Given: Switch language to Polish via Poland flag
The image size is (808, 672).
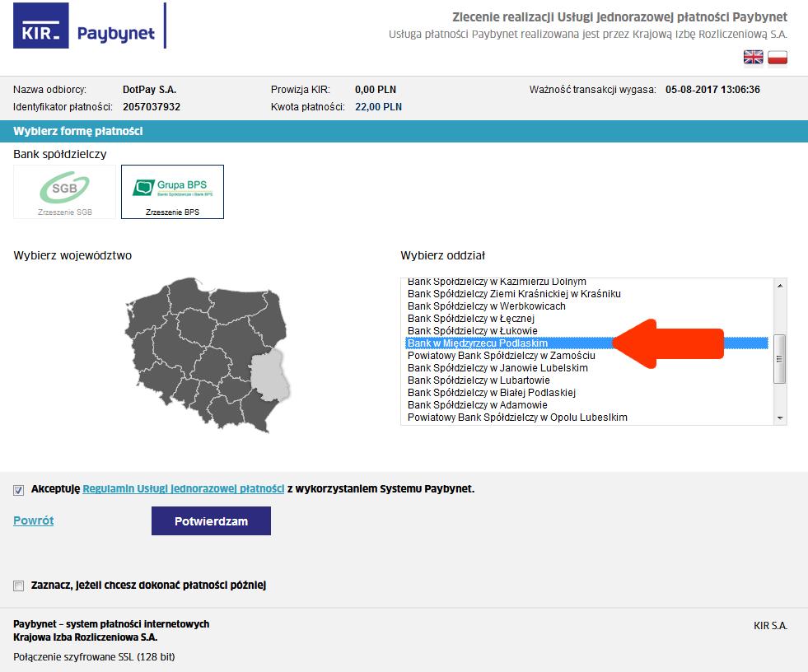Looking at the screenshot, I should coord(777,57).
